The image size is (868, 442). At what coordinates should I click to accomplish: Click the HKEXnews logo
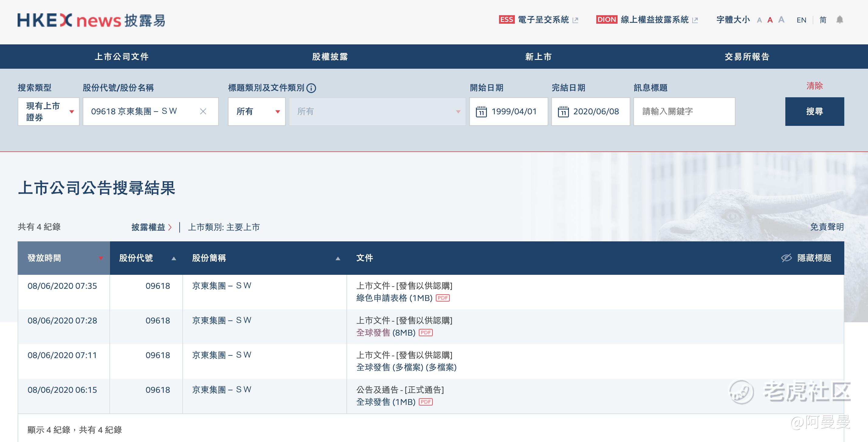(91, 20)
